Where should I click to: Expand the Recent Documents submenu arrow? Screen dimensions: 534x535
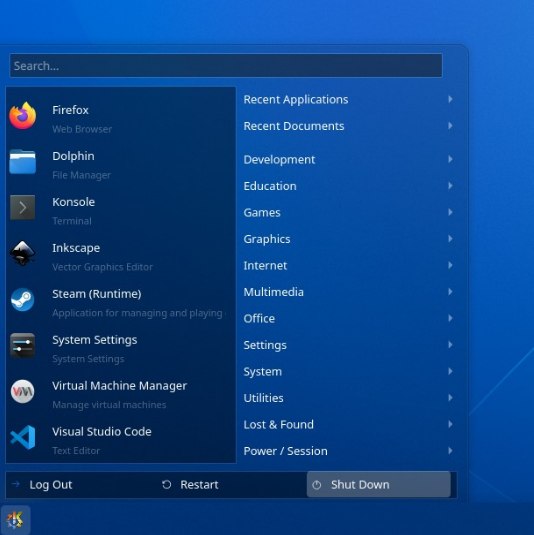(x=450, y=126)
